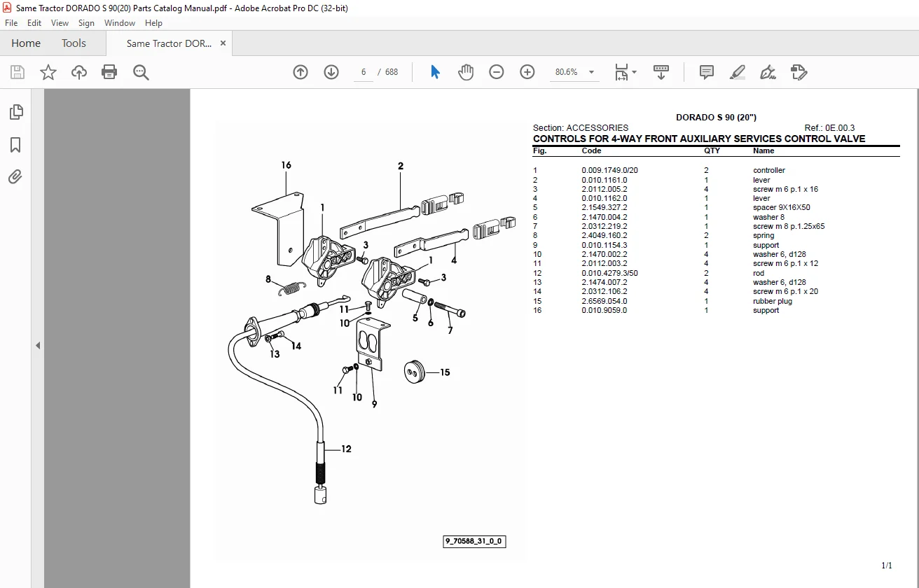Viewport: 919px width, 588px height.
Task: Click the 'Ref.: 0E.00.3' text
Action: [x=829, y=128]
